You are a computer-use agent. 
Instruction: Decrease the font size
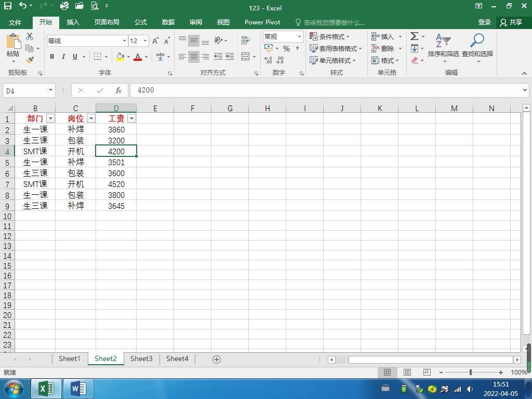pos(167,41)
